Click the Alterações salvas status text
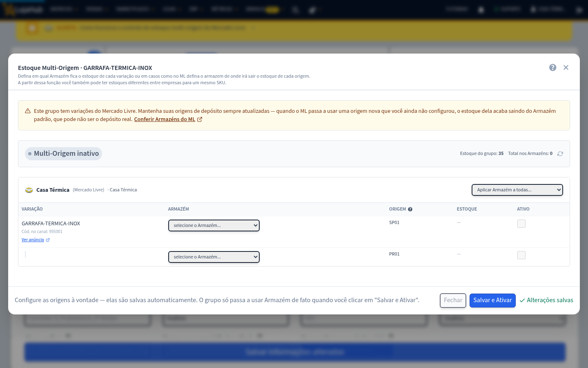 click(550, 301)
